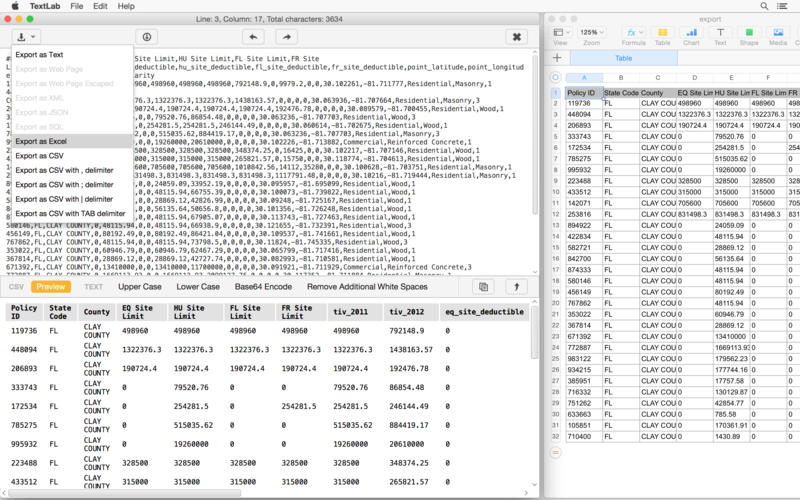Click the undo arrow button
The height and width of the screenshot is (500, 800).
(x=255, y=37)
